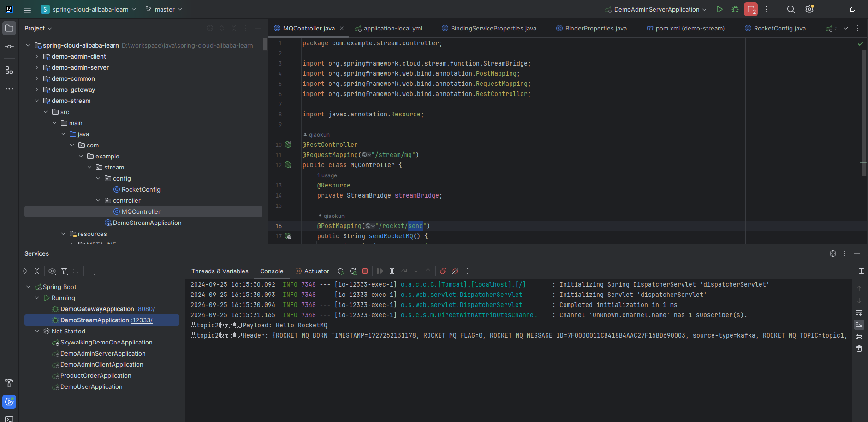
Task: Mute breakpoints in debugger toolbar
Action: pyautogui.click(x=455, y=271)
